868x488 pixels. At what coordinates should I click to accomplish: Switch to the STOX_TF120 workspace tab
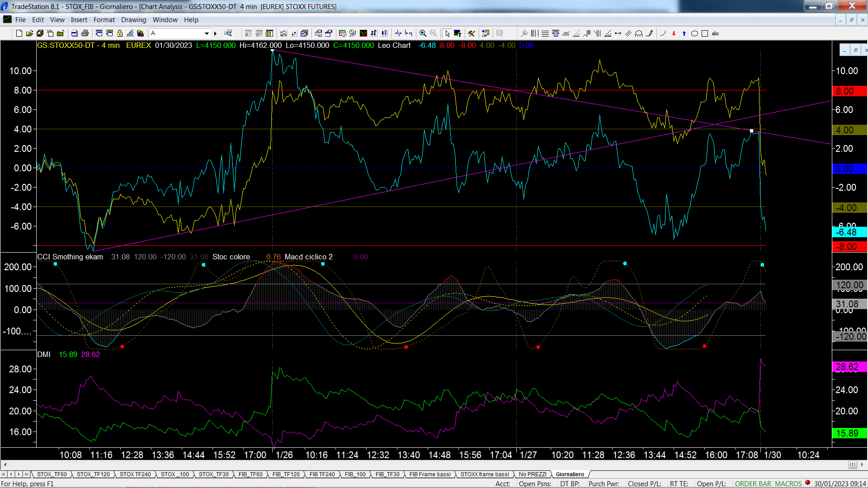click(93, 474)
